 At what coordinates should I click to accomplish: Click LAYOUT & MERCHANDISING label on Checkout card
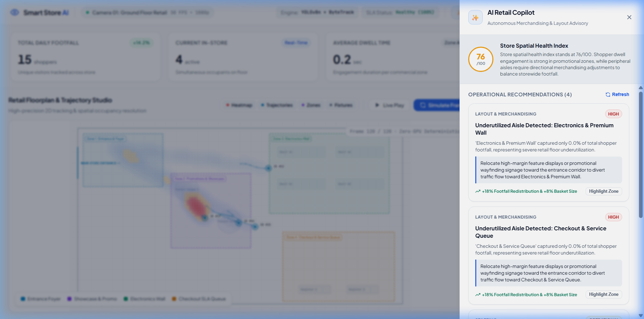coord(506,217)
